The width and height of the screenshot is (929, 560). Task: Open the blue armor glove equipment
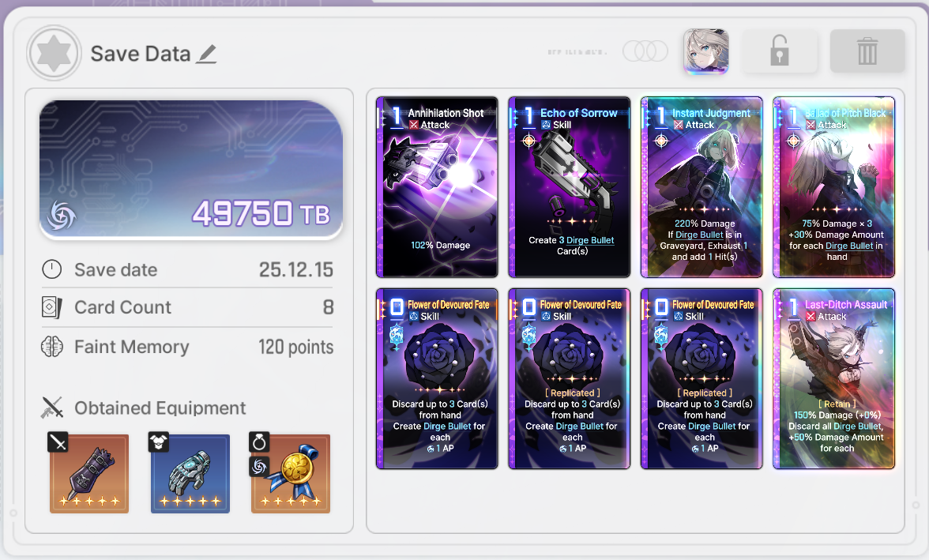[190, 473]
